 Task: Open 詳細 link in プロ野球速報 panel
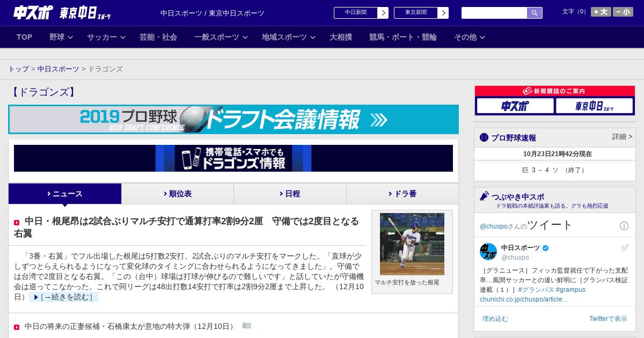[622, 137]
